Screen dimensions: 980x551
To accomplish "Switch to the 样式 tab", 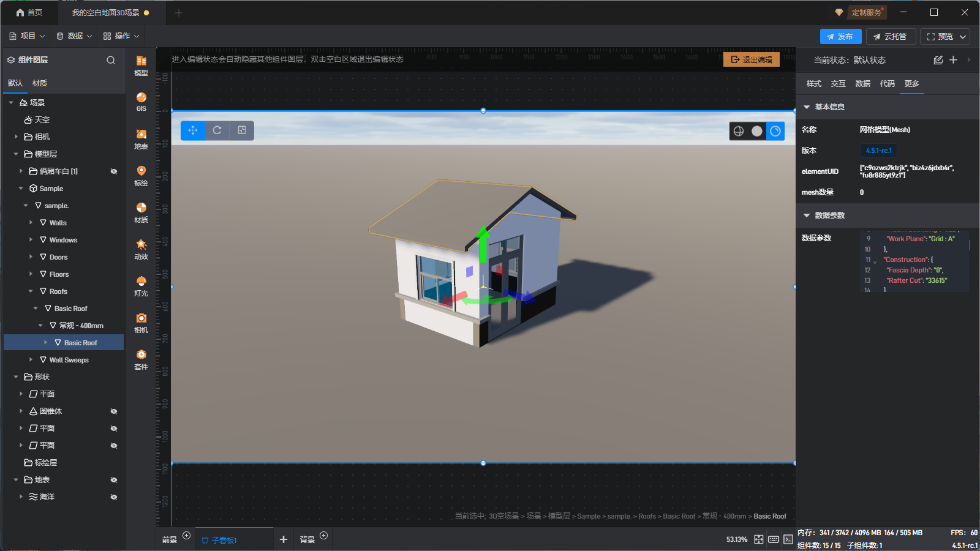I will (x=814, y=84).
